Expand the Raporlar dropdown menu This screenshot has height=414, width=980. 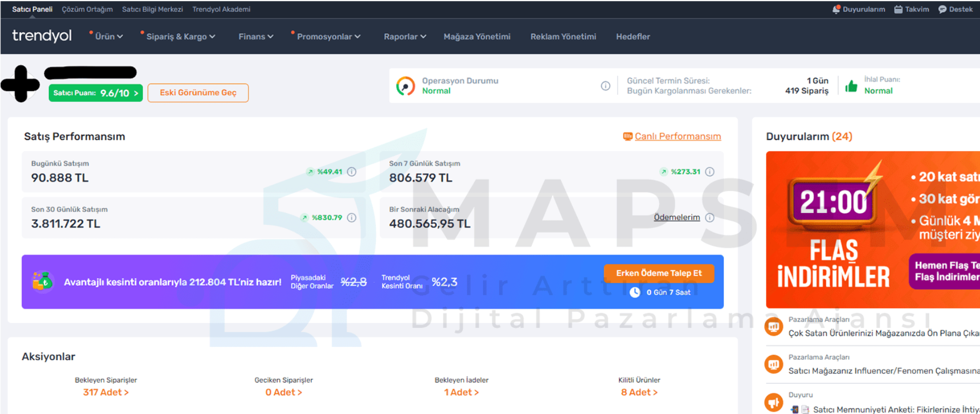(x=405, y=36)
